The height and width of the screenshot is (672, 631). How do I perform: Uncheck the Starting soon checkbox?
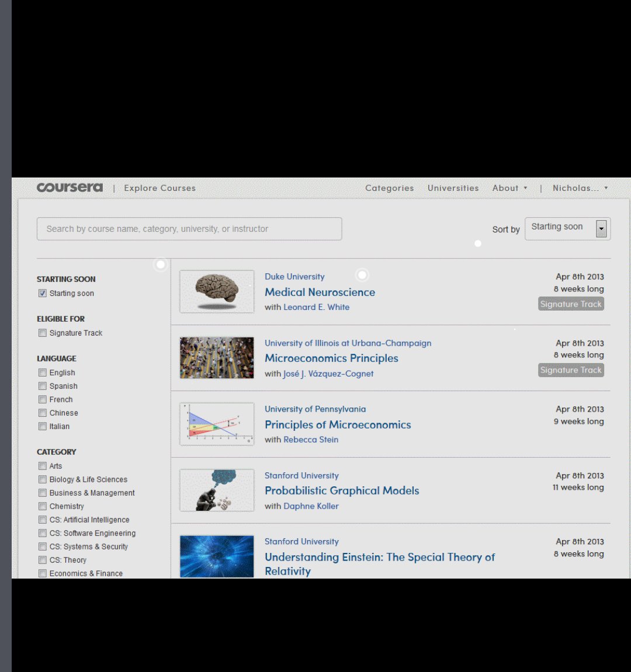coord(43,293)
